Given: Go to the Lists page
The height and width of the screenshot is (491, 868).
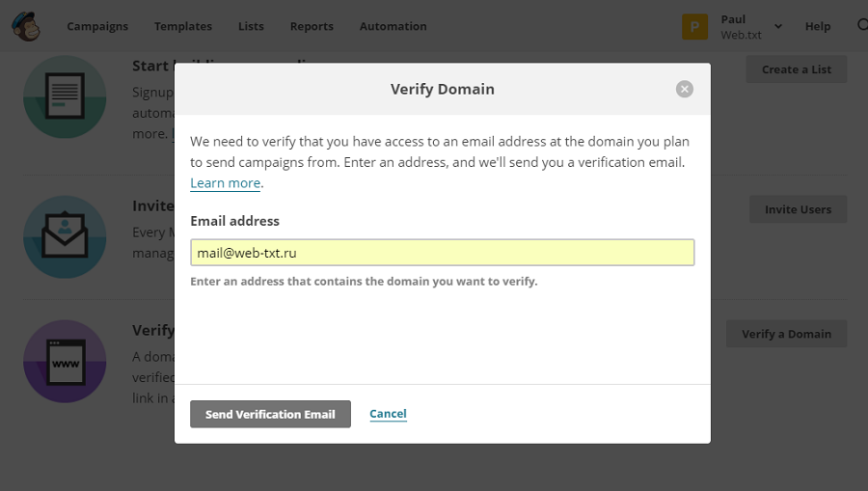Looking at the screenshot, I should click(251, 27).
